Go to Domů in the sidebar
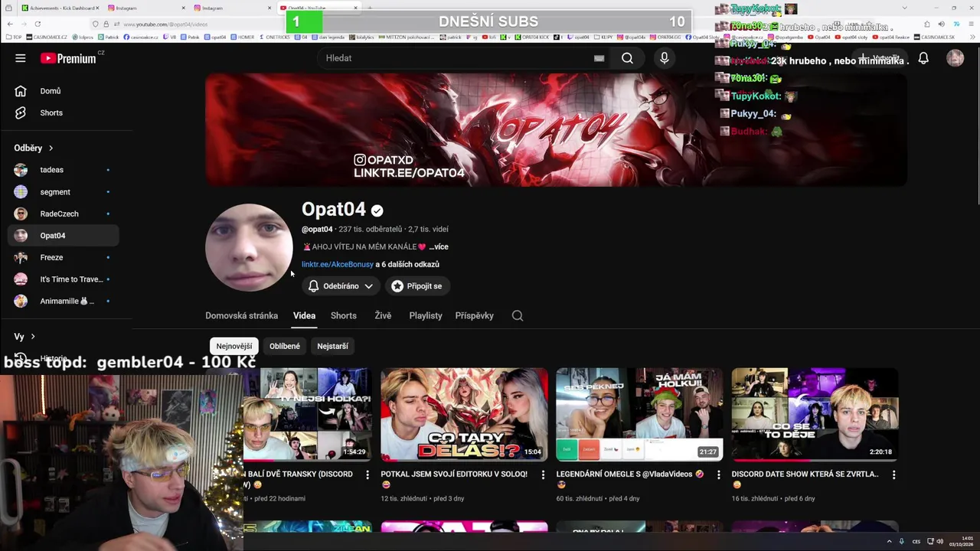 pos(63,91)
